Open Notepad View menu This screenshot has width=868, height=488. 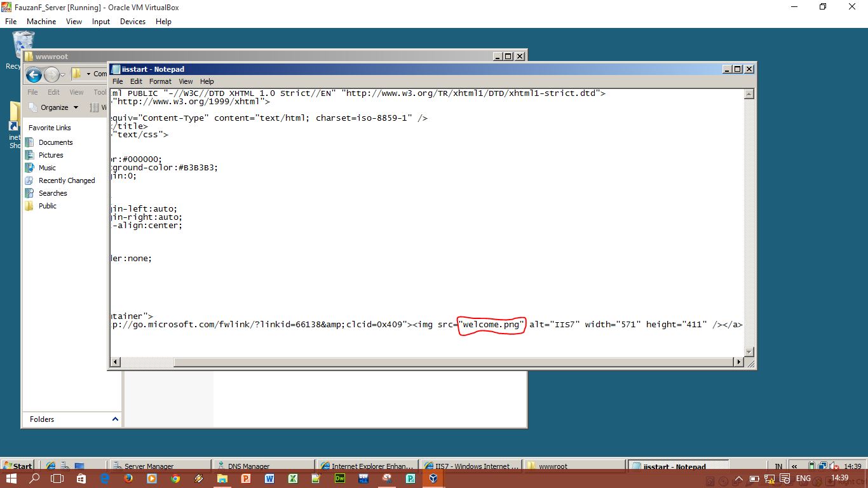tap(186, 81)
